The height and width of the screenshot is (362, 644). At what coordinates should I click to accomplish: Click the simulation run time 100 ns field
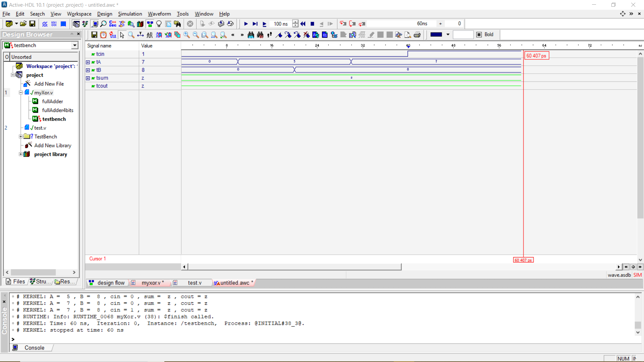281,24
